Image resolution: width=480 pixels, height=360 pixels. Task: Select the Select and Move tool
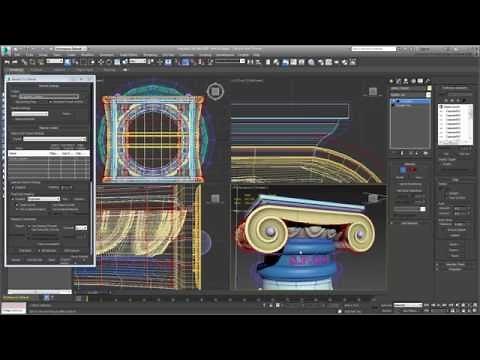click(x=101, y=62)
